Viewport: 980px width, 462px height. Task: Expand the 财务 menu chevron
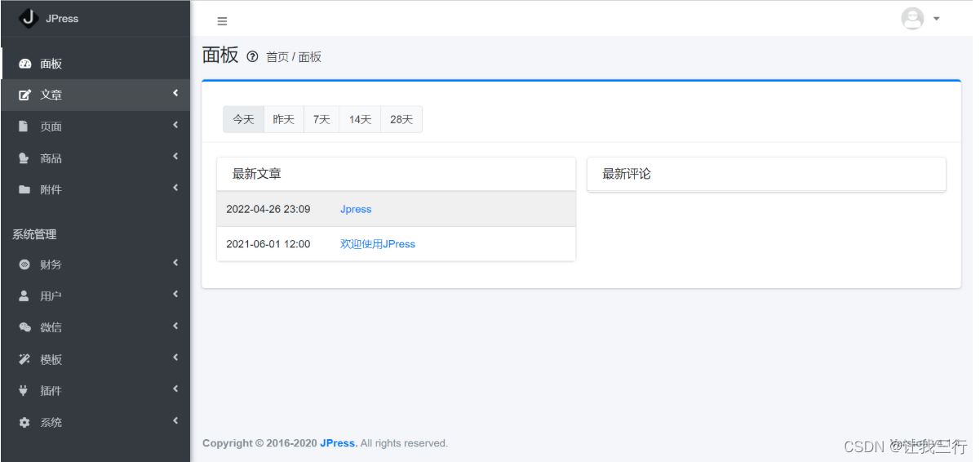(175, 263)
